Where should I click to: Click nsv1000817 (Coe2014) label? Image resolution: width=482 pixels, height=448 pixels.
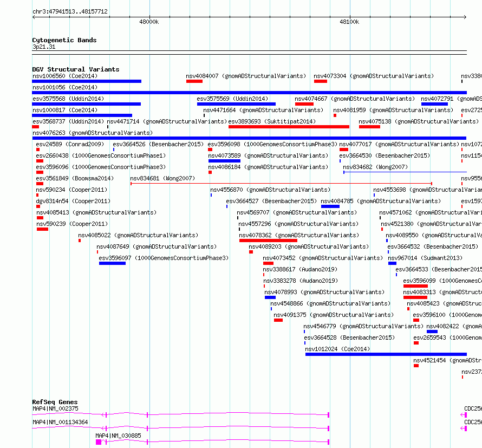(65, 110)
